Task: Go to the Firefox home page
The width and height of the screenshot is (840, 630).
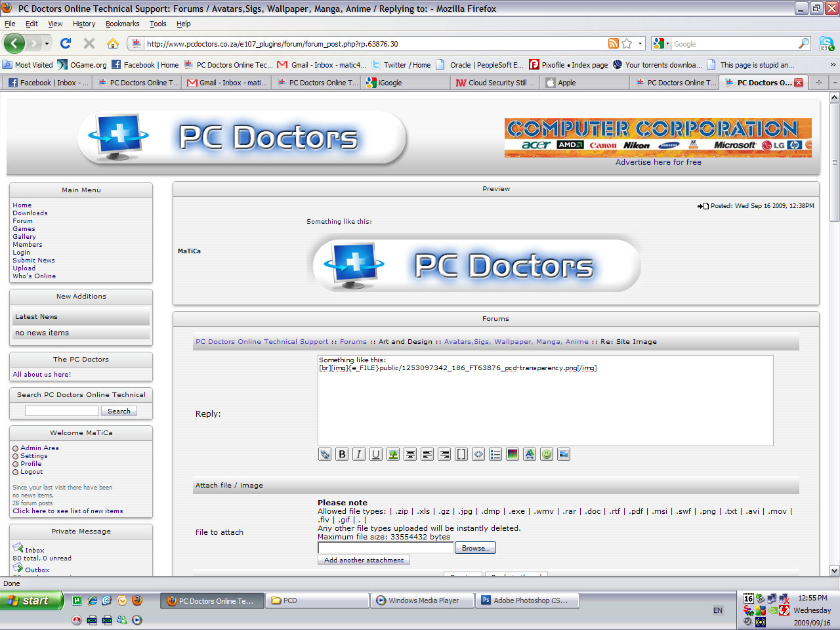Action: tap(113, 44)
